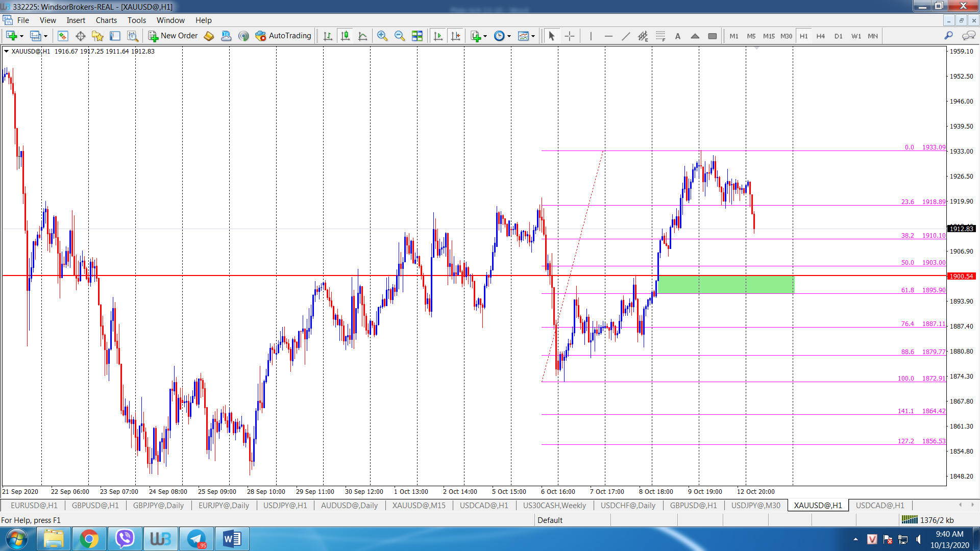Expand the New Chart dropdown arrow
Screen dimensions: 980x551
tap(21, 36)
